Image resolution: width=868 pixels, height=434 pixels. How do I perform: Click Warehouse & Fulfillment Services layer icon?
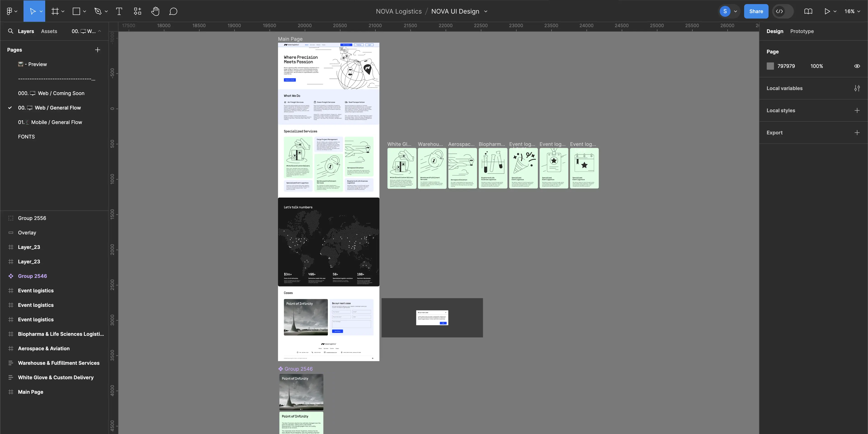pyautogui.click(x=11, y=363)
